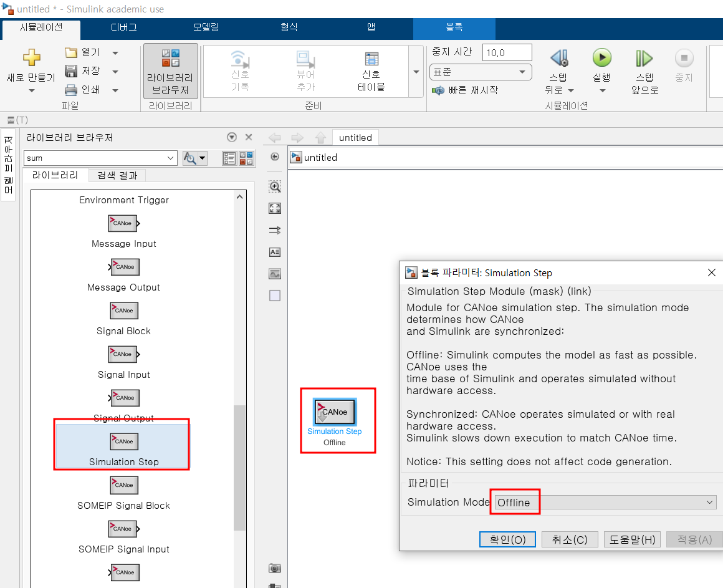
Task: Click the hide/show explorer bar icon
Action: (275, 157)
